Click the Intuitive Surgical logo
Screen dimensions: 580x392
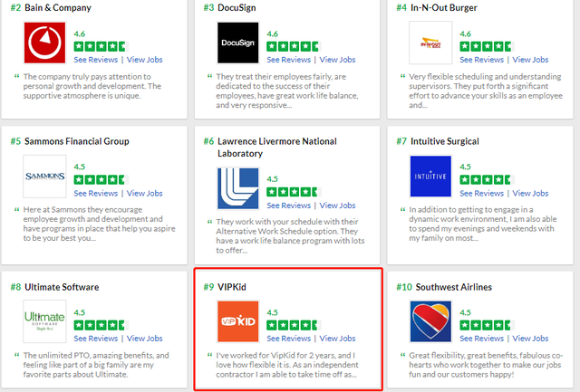[430, 177]
